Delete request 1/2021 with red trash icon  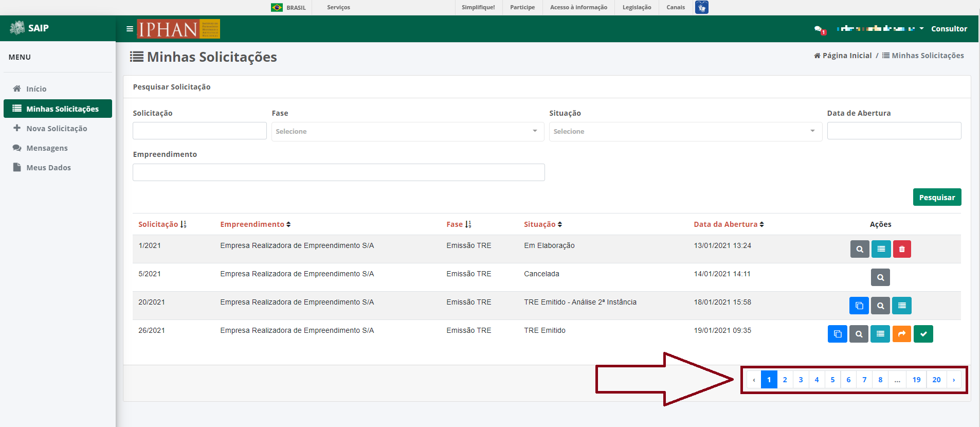pyautogui.click(x=902, y=249)
